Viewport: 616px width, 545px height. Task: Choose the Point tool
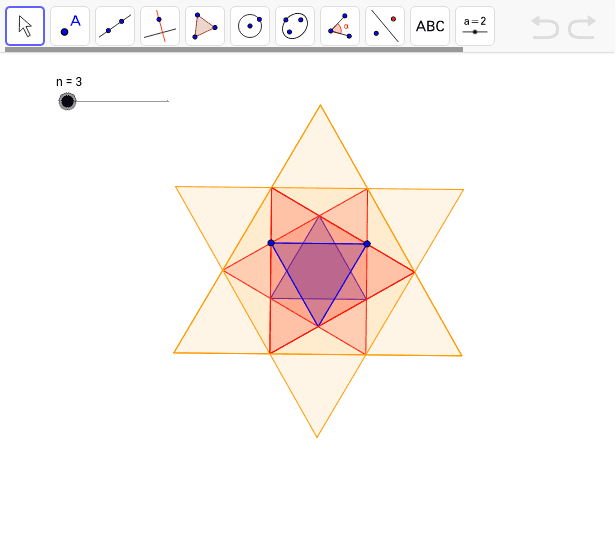(70, 26)
